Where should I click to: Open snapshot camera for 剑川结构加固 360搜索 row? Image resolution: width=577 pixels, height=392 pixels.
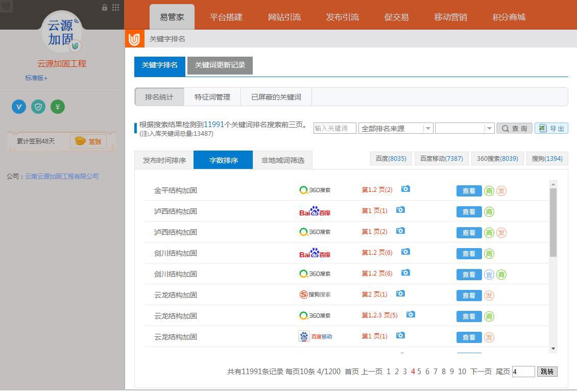pyautogui.click(x=405, y=273)
